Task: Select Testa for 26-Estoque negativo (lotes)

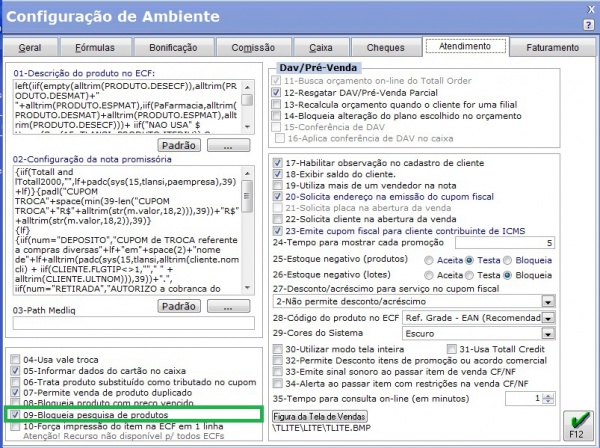Action: pyautogui.click(x=469, y=275)
